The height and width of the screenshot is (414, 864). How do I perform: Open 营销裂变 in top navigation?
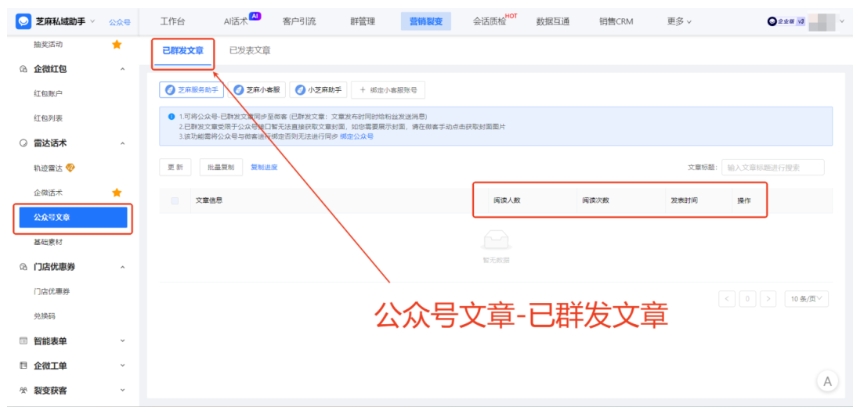pos(426,22)
